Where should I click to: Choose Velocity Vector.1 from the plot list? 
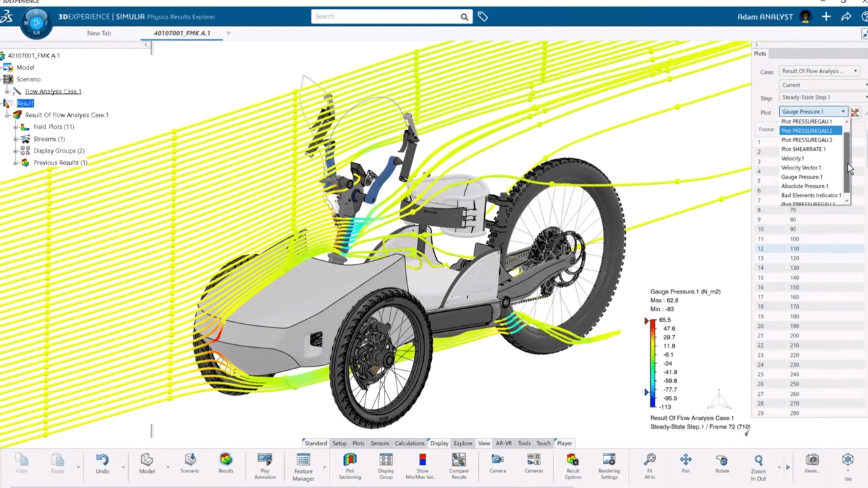[801, 167]
